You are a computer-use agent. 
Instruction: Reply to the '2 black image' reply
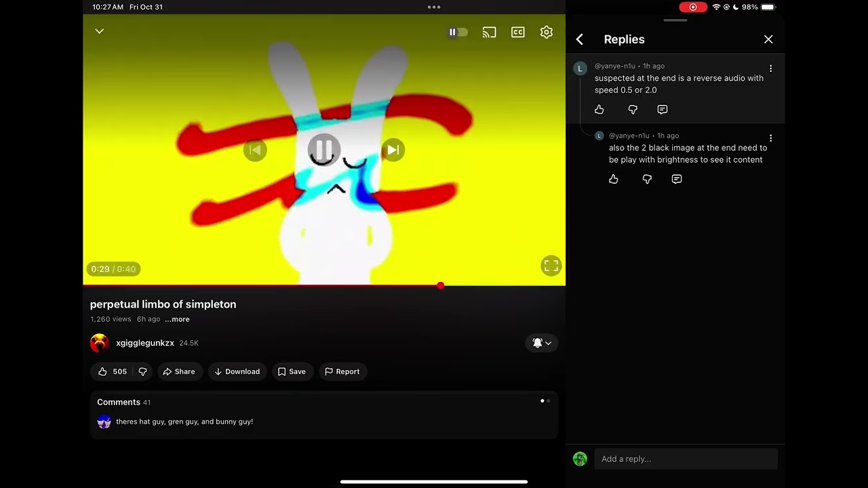pyautogui.click(x=677, y=179)
